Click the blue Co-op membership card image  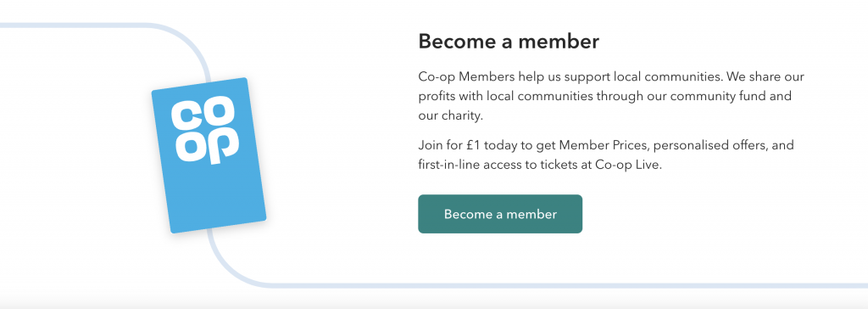[x=209, y=155]
